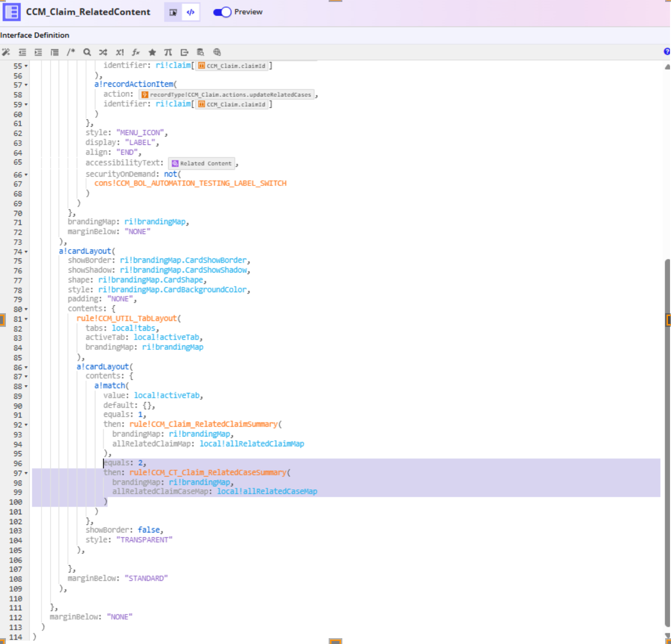Switch to design mode view icon
Image resolution: width=671 pixels, height=644 pixels.
tap(173, 12)
